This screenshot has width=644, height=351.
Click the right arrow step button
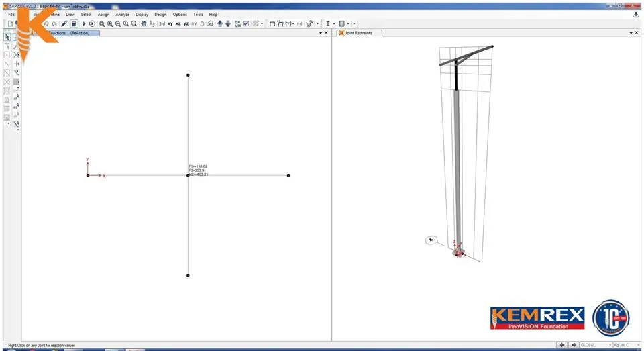point(574,345)
